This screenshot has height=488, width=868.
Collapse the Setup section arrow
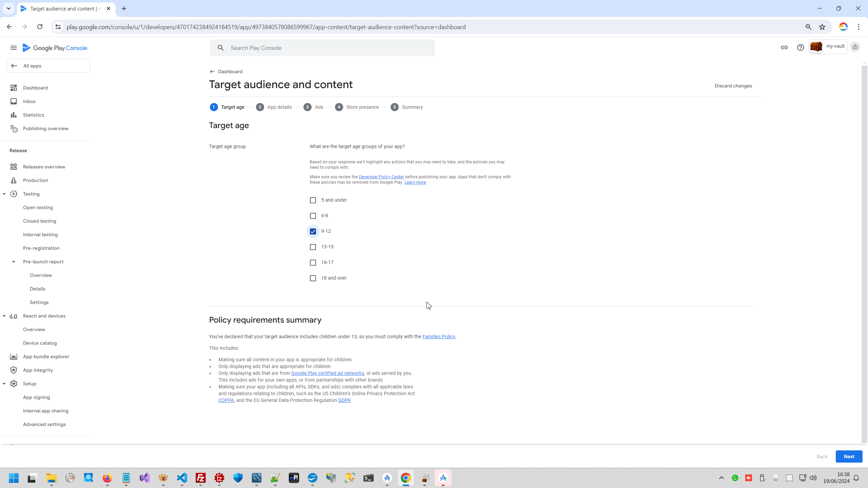tap(4, 384)
